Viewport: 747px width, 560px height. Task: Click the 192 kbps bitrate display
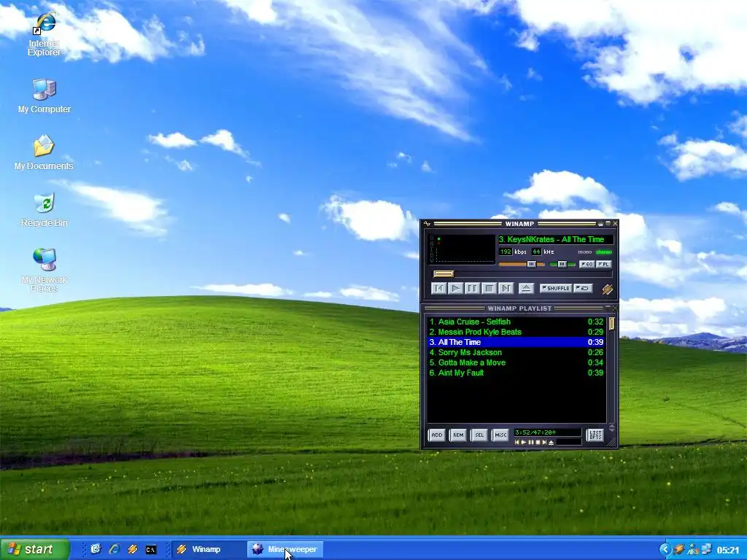click(x=506, y=252)
